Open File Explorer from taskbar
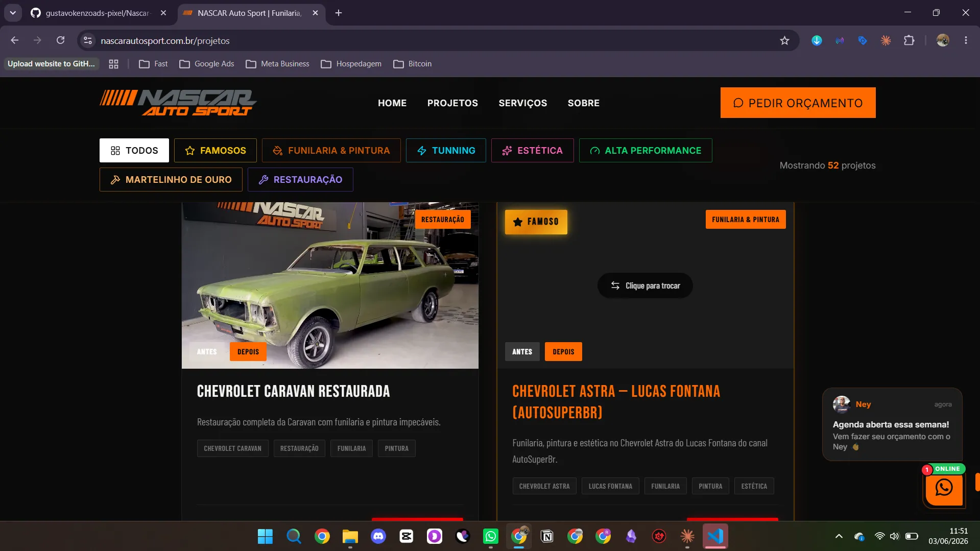This screenshot has height=551, width=980. coord(350,536)
